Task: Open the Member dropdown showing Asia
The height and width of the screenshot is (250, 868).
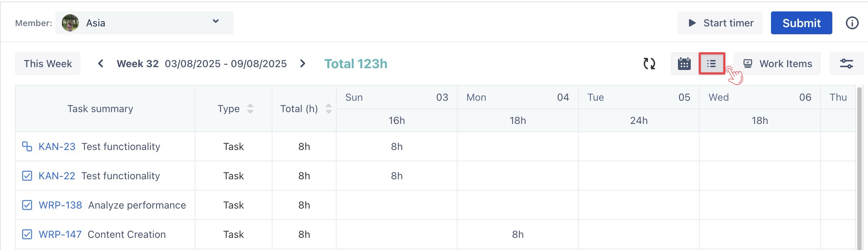Action: 144,23
